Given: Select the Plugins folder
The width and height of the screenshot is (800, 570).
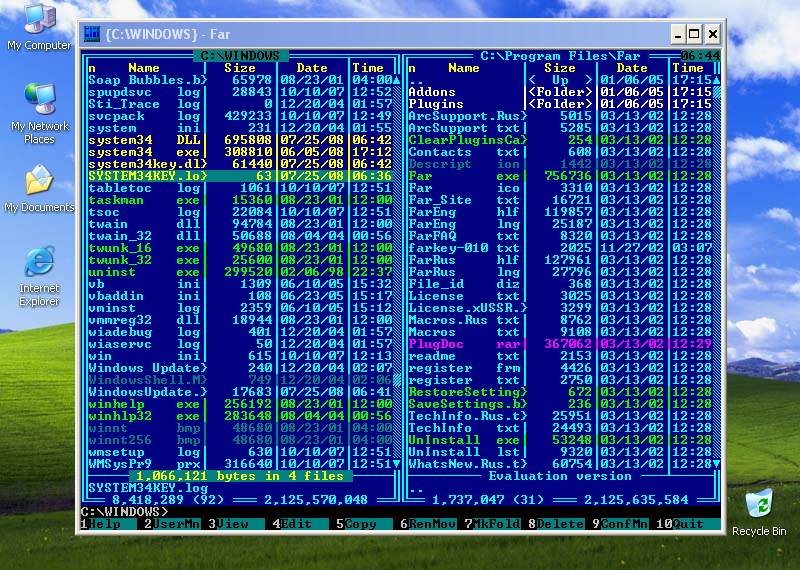Looking at the screenshot, I should pos(560,104).
